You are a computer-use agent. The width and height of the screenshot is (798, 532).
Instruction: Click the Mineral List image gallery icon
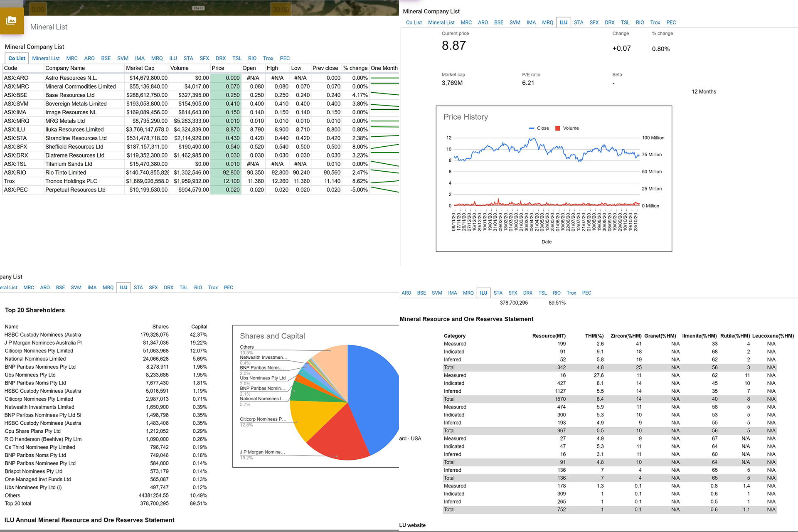pyautogui.click(x=12, y=20)
